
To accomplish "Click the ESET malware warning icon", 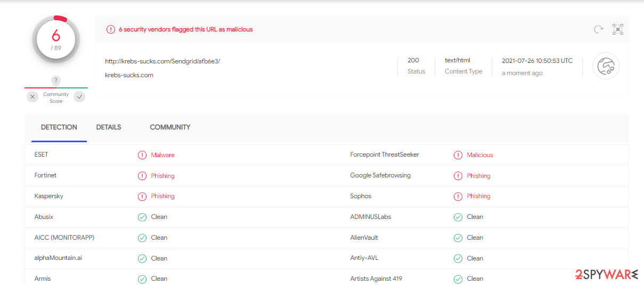I will coord(142,155).
